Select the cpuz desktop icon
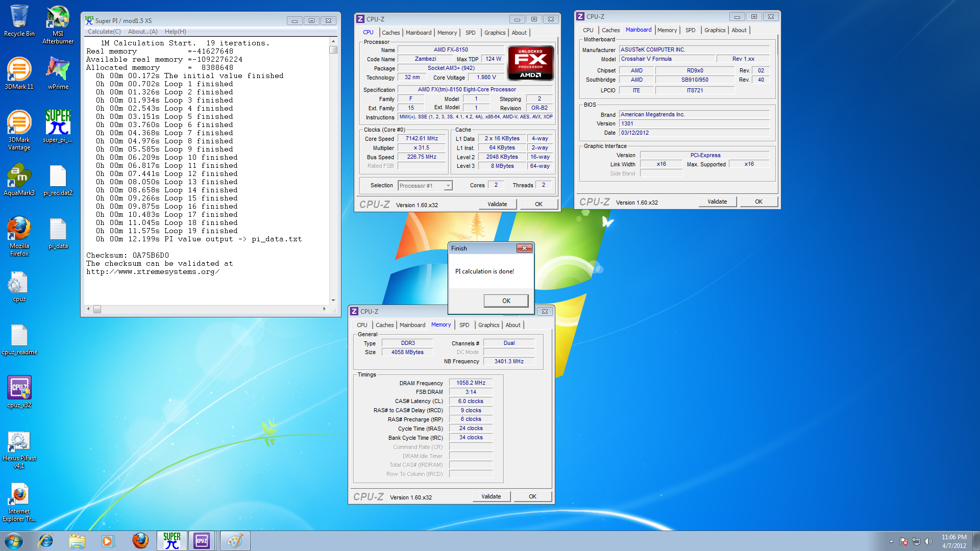This screenshot has height=551, width=980. (19, 286)
